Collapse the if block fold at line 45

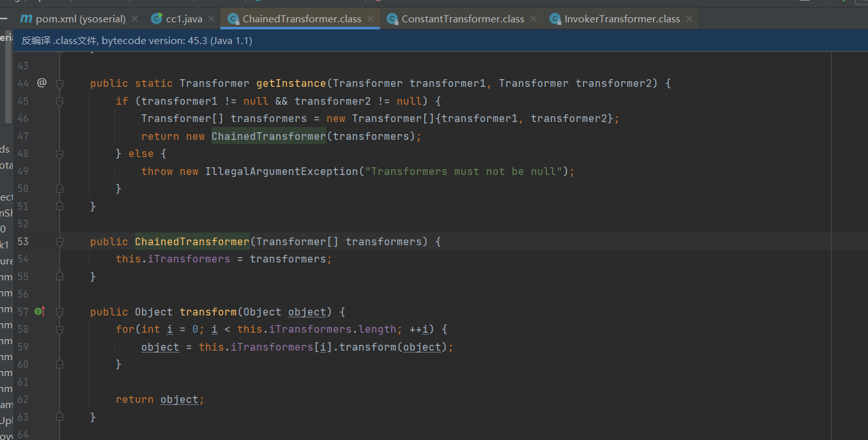[59, 101]
